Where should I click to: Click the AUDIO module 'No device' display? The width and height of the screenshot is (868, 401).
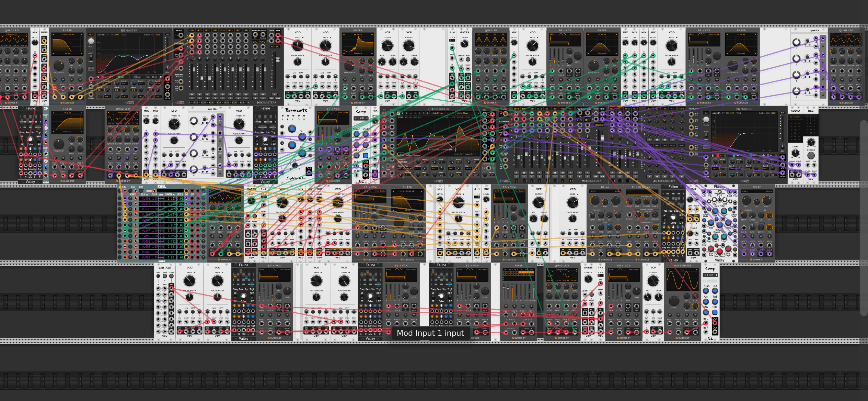[795, 117]
